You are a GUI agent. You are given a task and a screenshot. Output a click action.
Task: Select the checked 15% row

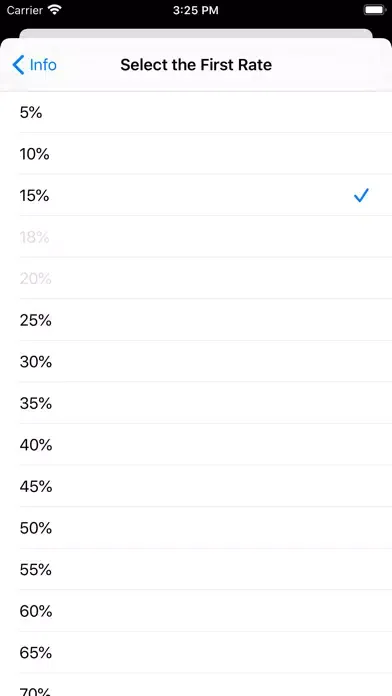tap(196, 195)
